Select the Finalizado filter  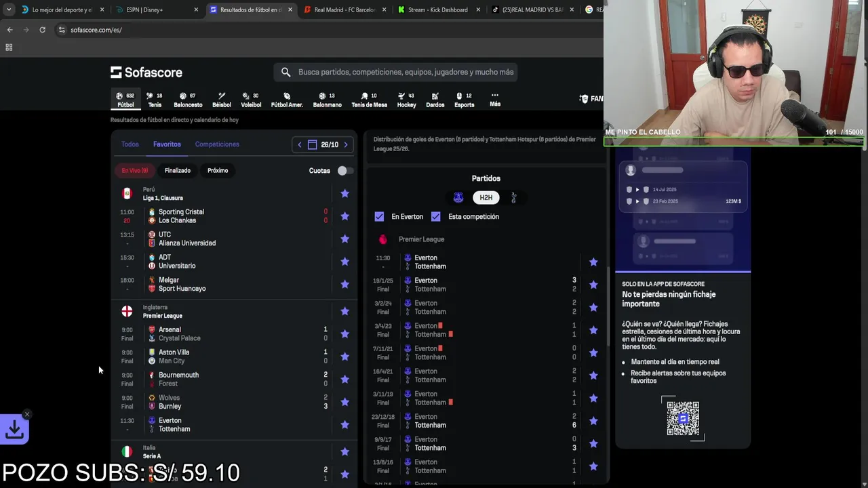click(178, 170)
